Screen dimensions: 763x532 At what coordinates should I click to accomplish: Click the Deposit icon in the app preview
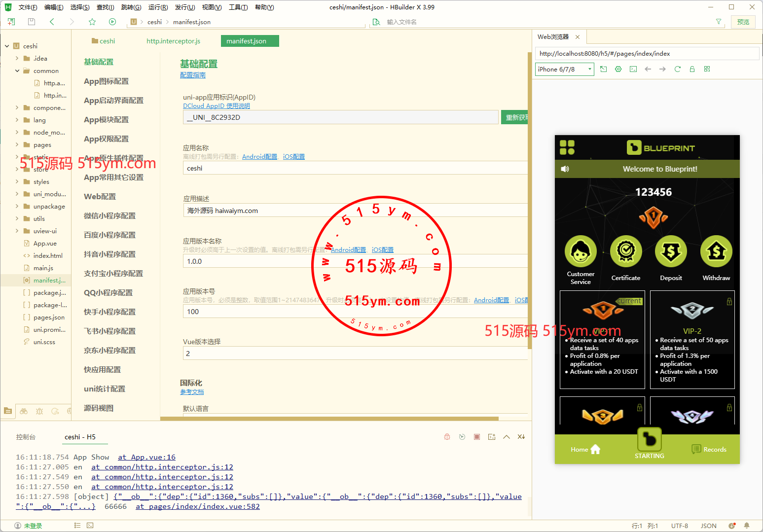(671, 251)
